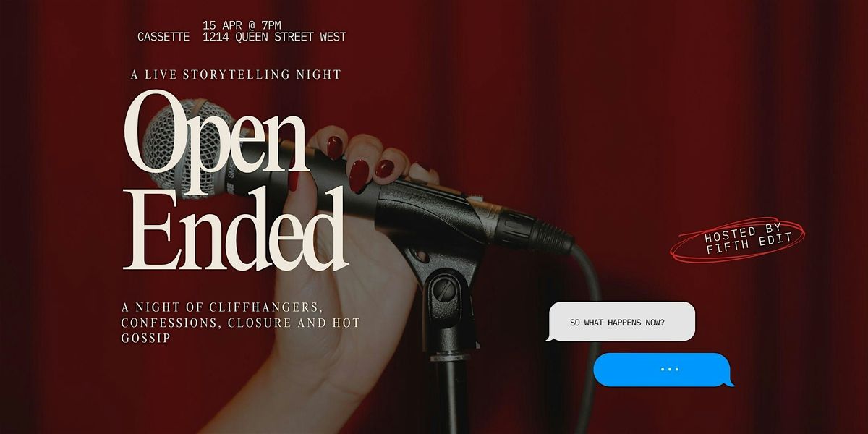The image size is (868, 434).
Task: Click the 'CASSETTE' venue name
Action: (x=163, y=37)
